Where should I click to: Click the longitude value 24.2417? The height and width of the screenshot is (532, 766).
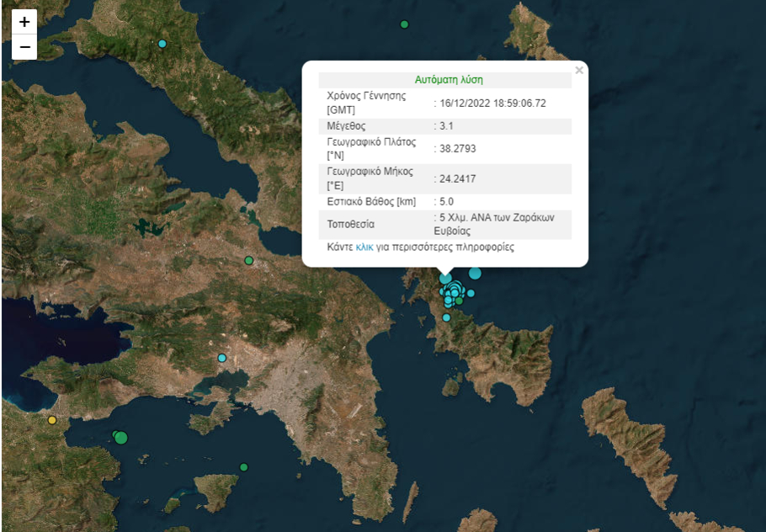(457, 178)
